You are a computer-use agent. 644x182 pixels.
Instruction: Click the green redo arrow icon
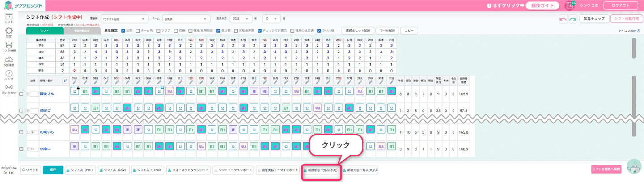tap(572, 19)
